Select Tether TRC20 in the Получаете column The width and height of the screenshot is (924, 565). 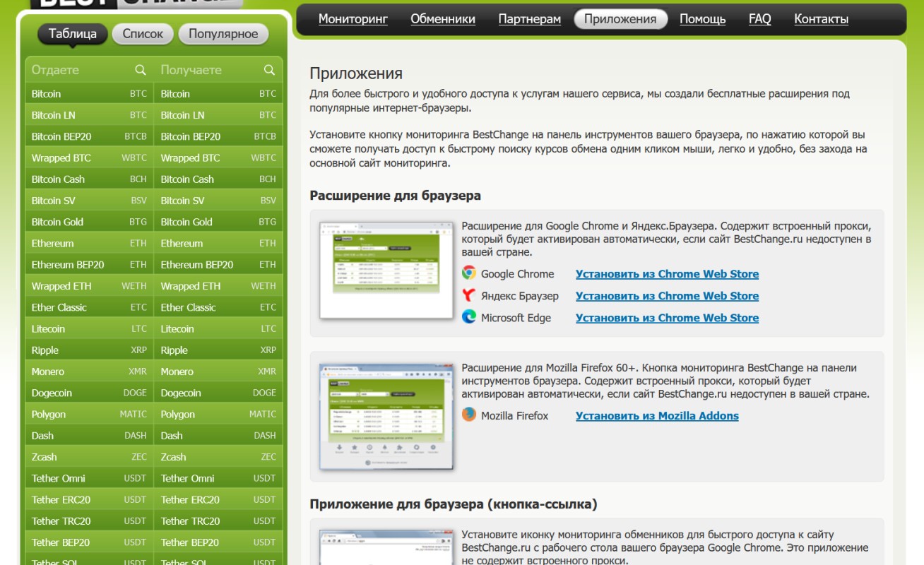pos(218,521)
